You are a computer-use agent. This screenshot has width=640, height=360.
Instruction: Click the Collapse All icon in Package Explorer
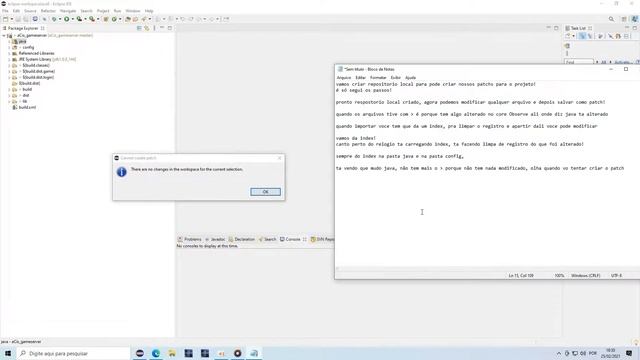(x=139, y=28)
